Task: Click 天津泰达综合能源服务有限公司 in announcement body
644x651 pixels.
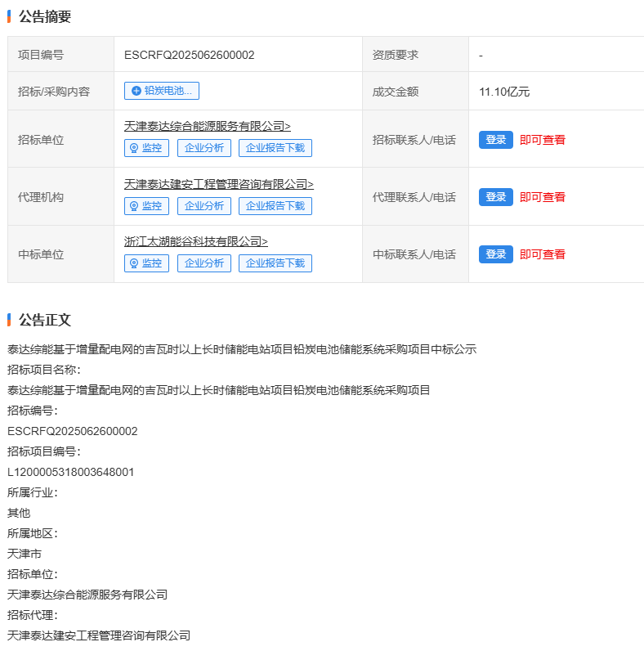Action: [x=87, y=595]
